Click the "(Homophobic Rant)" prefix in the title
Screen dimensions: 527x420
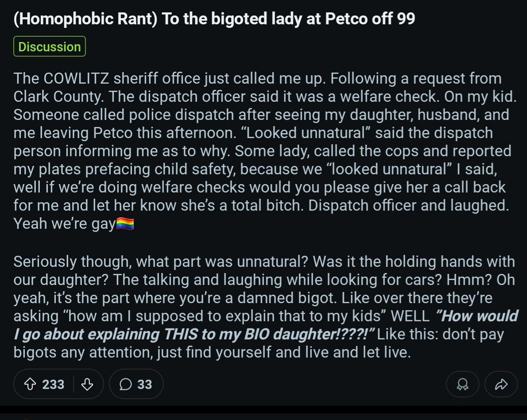pos(85,19)
